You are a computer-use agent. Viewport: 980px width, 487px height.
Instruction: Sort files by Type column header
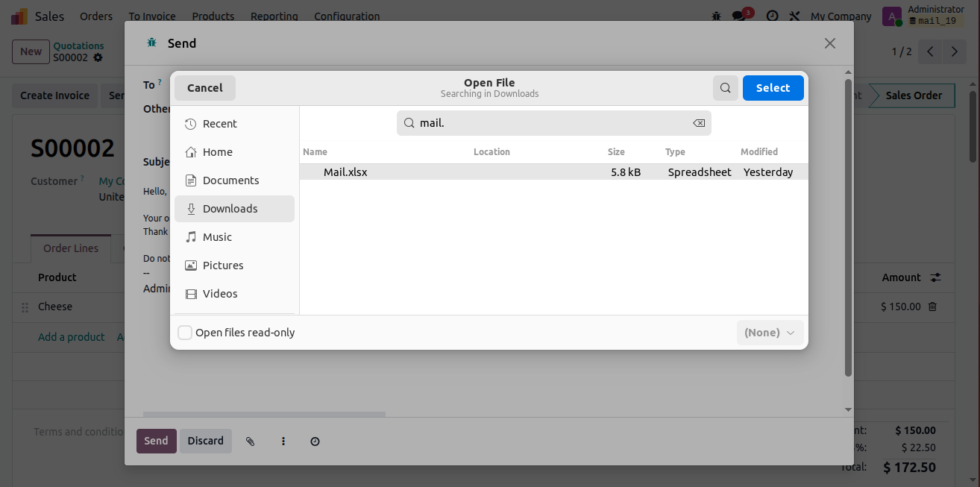pyautogui.click(x=675, y=151)
